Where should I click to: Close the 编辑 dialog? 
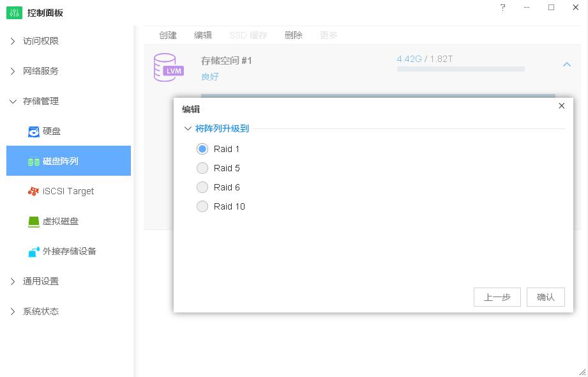562,106
